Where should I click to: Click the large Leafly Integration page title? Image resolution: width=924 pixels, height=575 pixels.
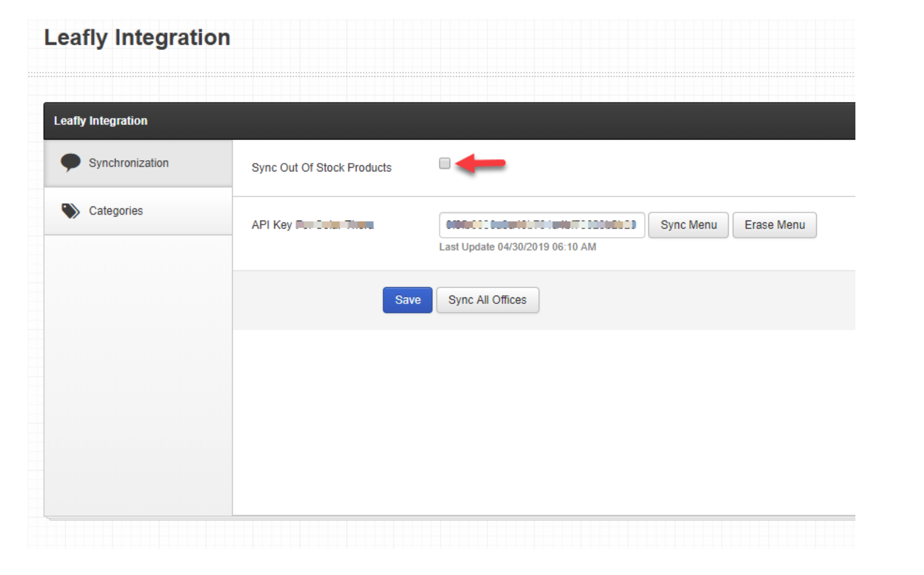point(137,38)
